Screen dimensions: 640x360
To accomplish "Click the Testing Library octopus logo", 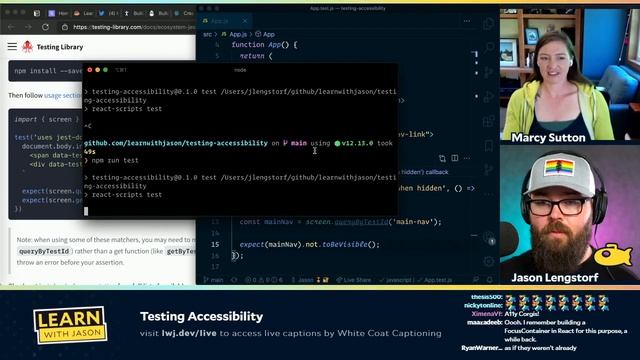I will coord(27,47).
